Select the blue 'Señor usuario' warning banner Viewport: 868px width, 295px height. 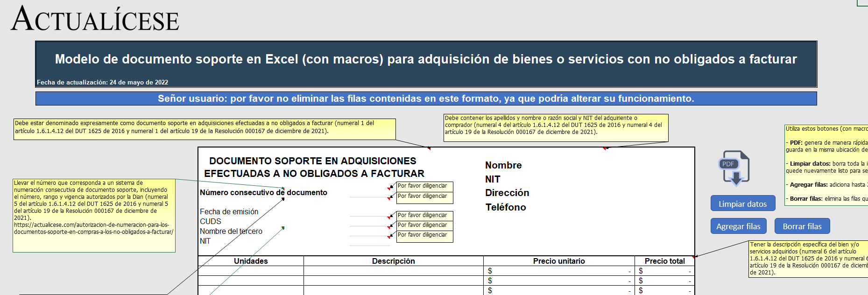point(426,98)
